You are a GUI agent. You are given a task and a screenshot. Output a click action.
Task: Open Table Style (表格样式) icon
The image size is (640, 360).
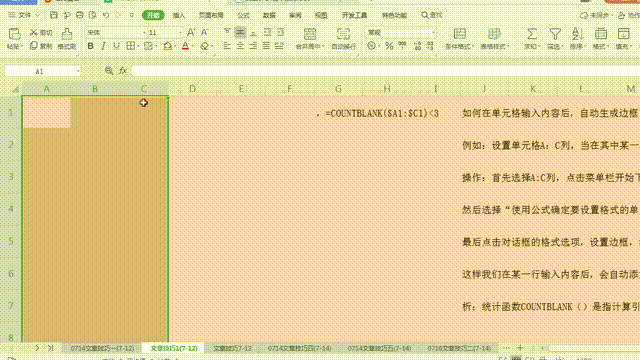[494, 34]
